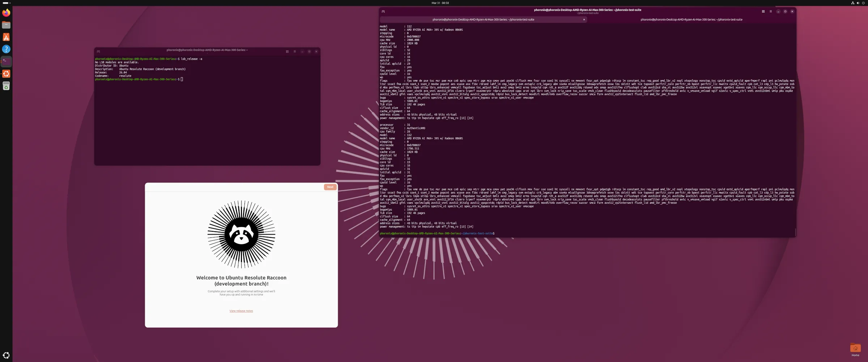Open Software Updater from the dock
The height and width of the screenshot is (362, 868).
(6, 74)
